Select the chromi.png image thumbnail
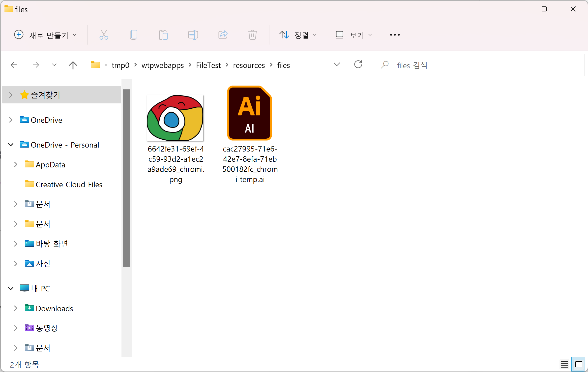This screenshot has width=588, height=372. tap(175, 118)
